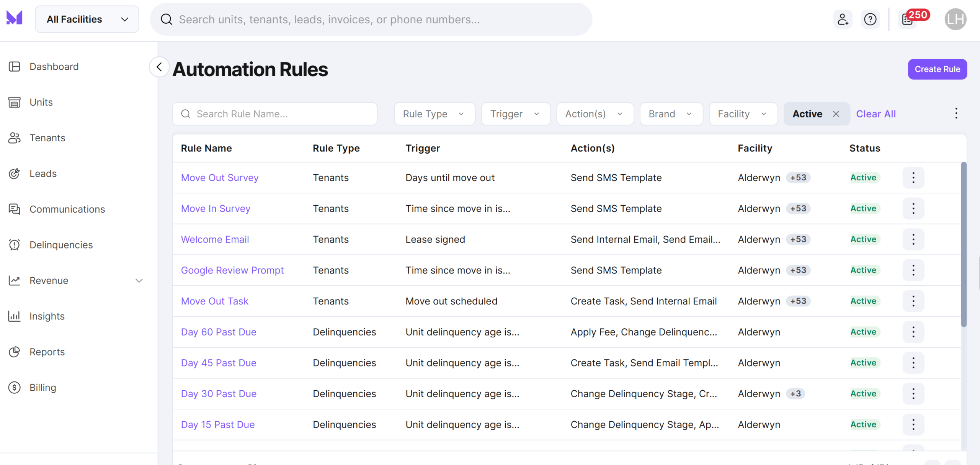Remove the Active status filter chip
The height and width of the screenshot is (465, 980).
coord(836,114)
